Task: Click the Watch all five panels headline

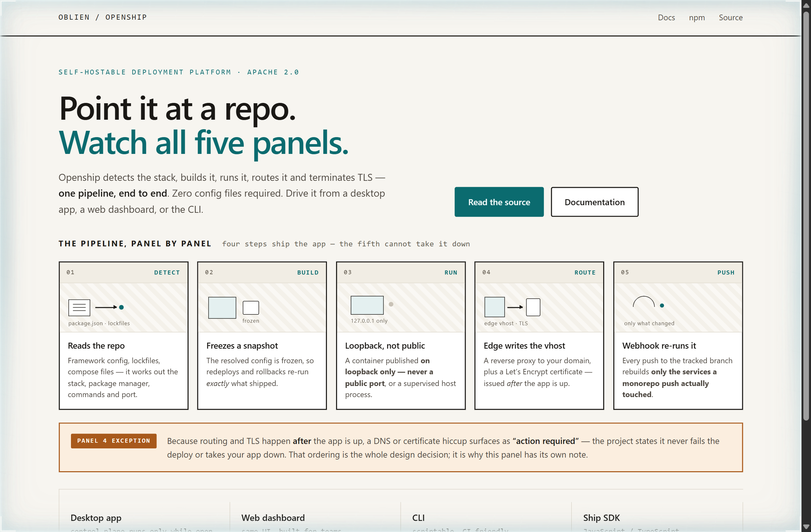Action: 203,143
